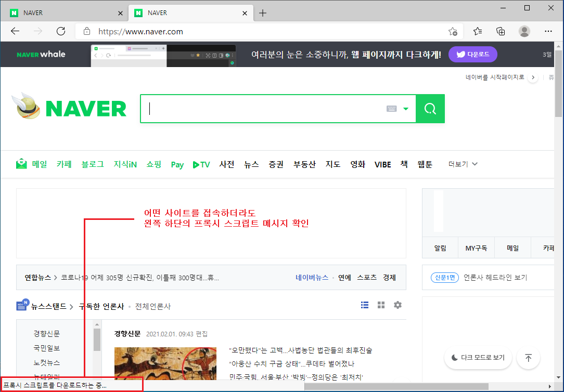Viewport: 564px width, 392px height.
Task: Click the scroll-to-top arrow button
Action: pyautogui.click(x=529, y=358)
